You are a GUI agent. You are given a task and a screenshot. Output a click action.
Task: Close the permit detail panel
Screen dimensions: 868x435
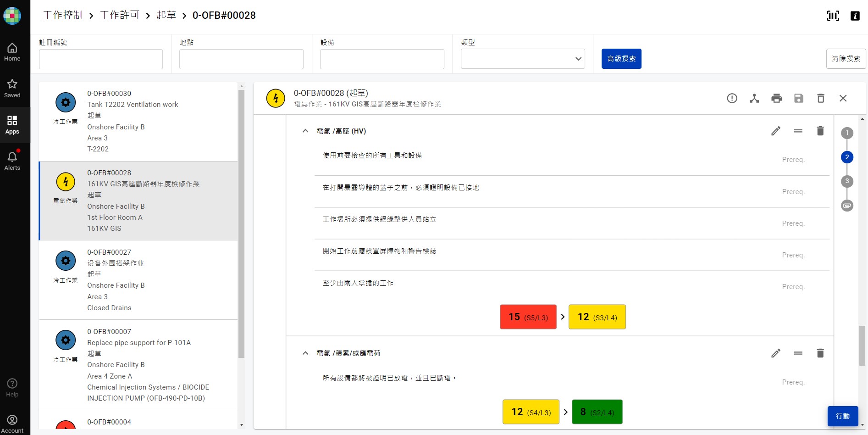tap(843, 98)
